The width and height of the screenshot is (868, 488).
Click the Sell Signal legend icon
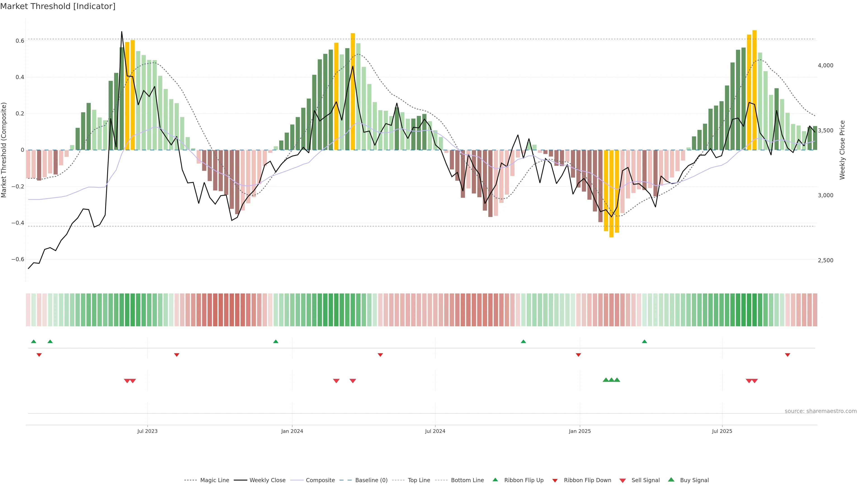[x=623, y=481]
